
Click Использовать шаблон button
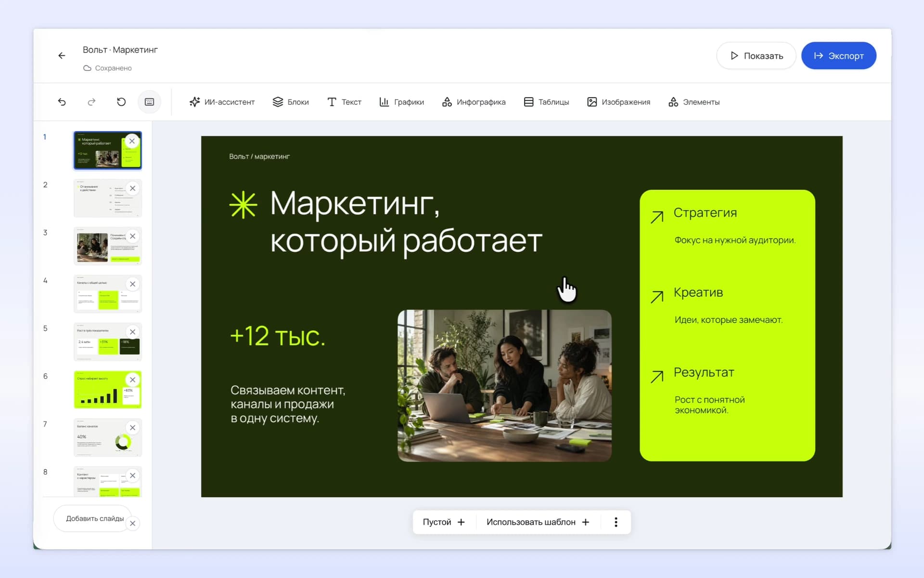pos(538,522)
